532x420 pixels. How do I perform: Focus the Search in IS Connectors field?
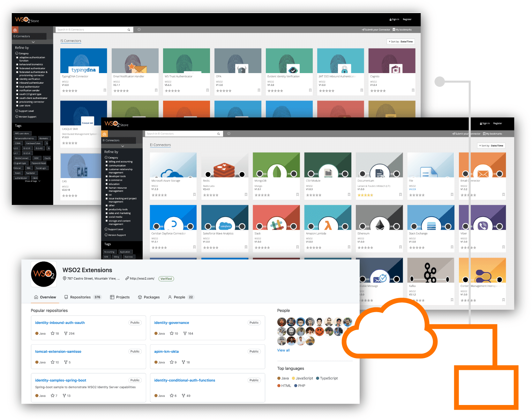click(91, 30)
